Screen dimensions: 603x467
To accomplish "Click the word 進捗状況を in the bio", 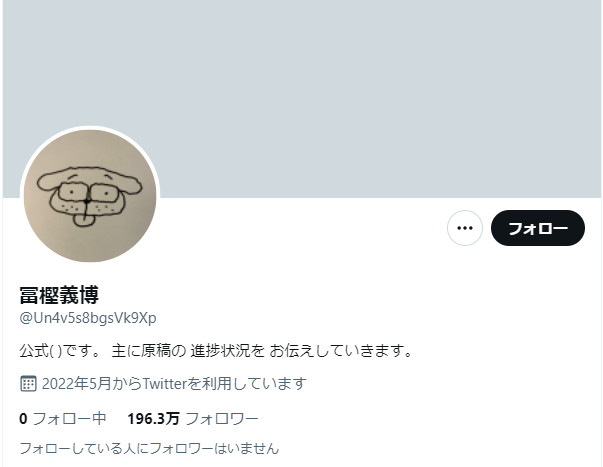I will coord(227,351).
